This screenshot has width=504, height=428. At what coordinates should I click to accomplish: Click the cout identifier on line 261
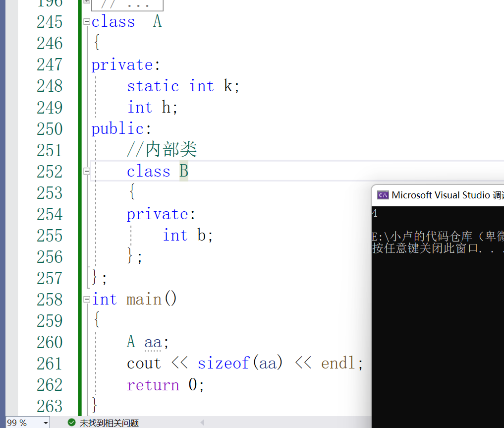(x=144, y=364)
